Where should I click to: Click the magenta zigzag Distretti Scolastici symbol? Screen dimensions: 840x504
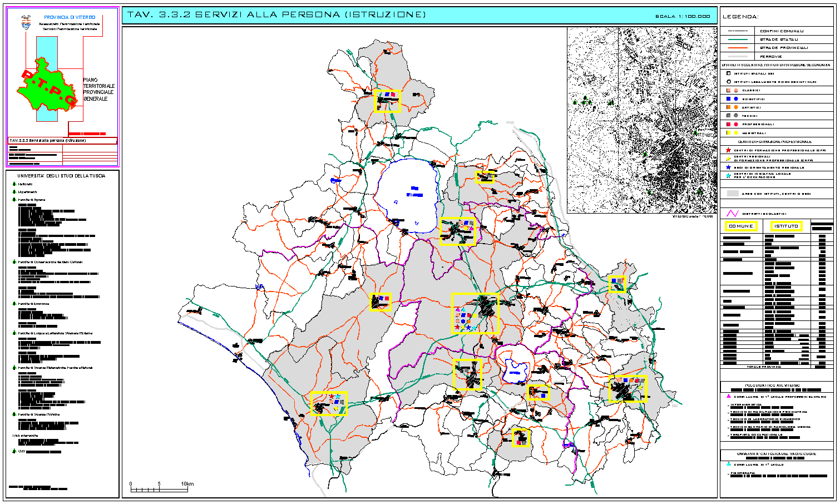pos(733,214)
